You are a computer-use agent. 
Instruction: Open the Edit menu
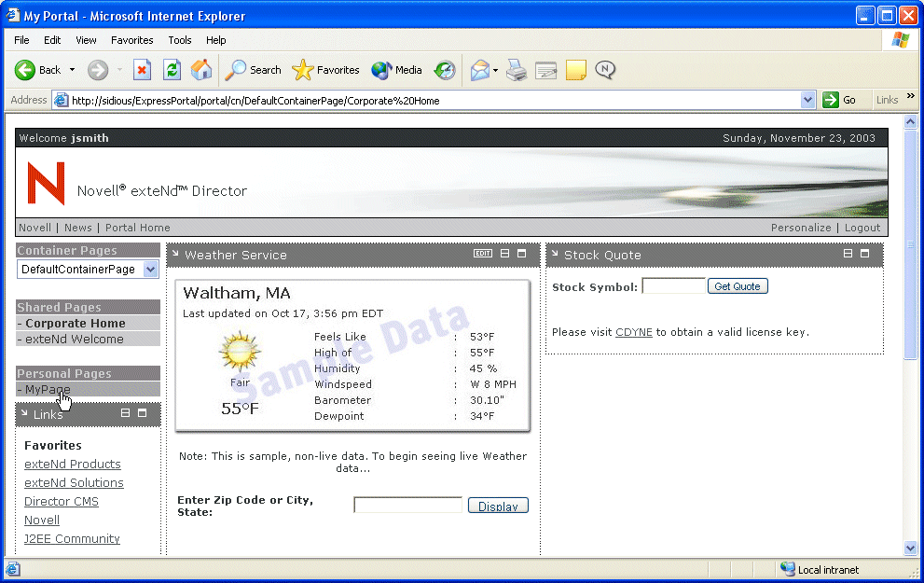pos(52,40)
